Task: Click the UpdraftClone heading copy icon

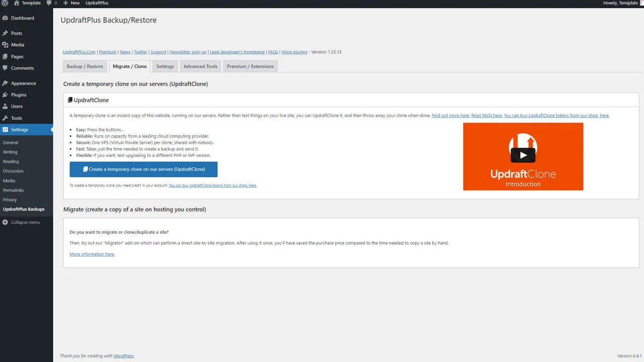Action: tap(70, 100)
